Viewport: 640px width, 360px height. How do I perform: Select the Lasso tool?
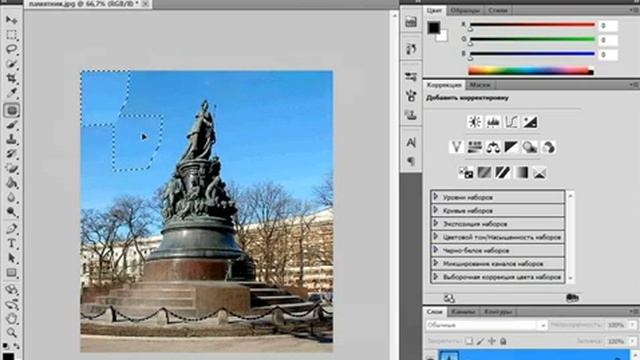[x=11, y=49]
